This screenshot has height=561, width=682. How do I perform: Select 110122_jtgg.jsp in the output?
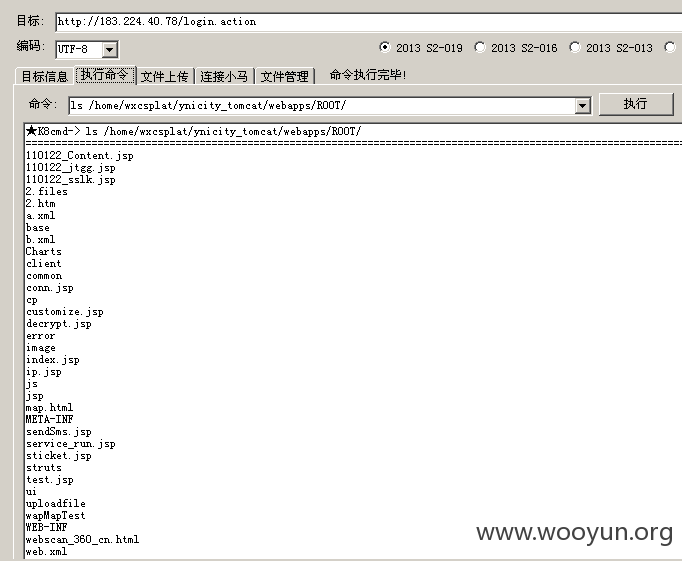point(70,168)
